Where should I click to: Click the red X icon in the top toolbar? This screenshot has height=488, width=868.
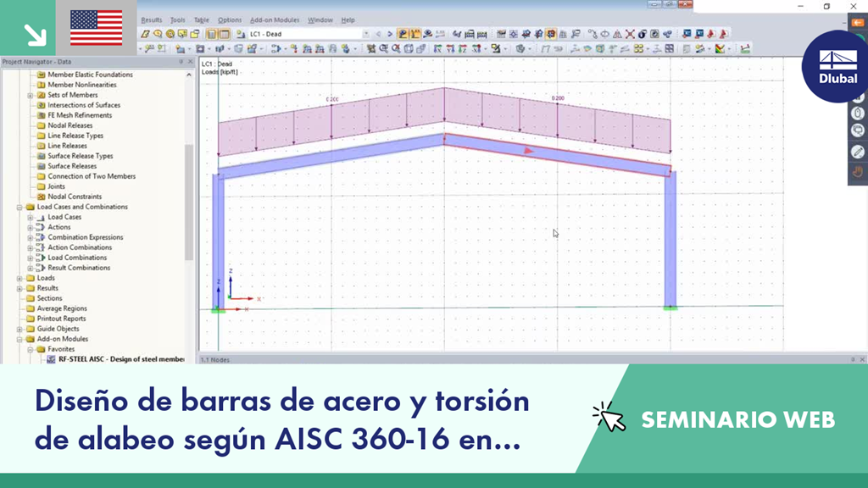tap(630, 34)
